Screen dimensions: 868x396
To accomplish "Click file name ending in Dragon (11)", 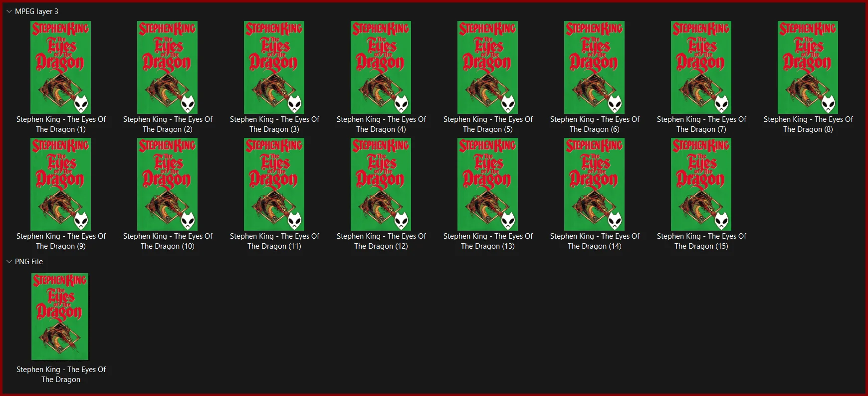I will [274, 241].
